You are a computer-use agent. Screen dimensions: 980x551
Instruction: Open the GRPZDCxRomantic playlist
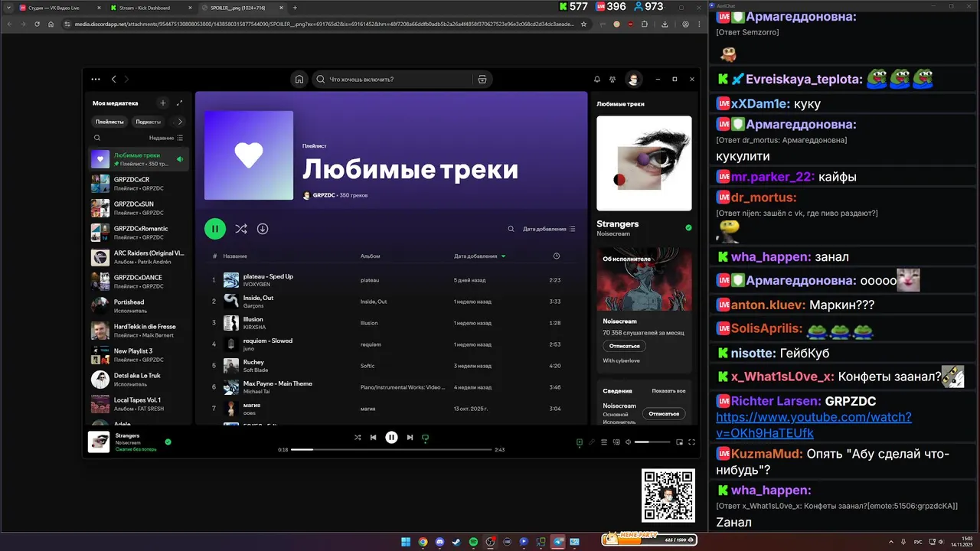(x=138, y=233)
